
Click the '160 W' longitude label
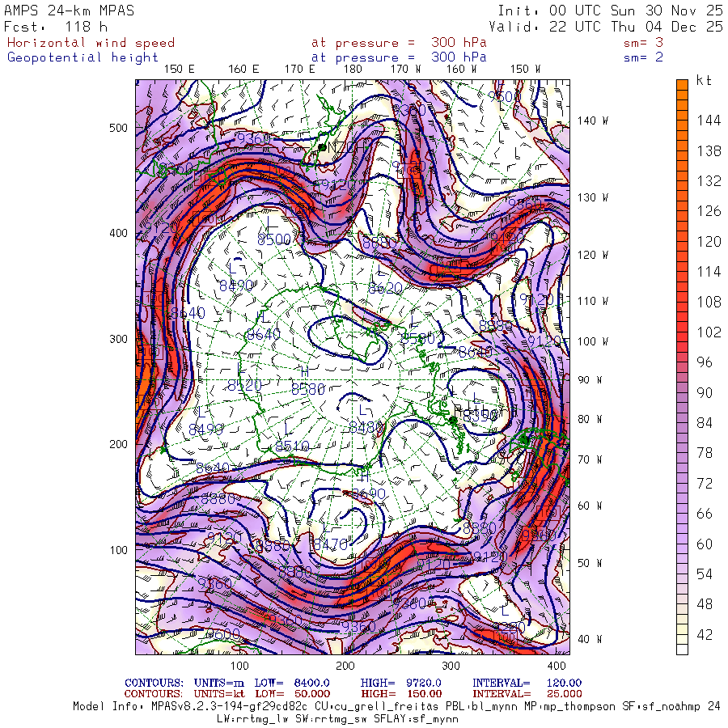(x=462, y=70)
